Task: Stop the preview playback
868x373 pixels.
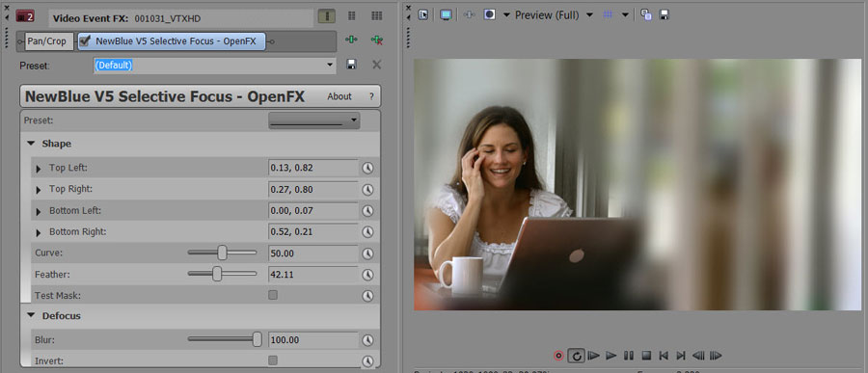Action: [646, 356]
